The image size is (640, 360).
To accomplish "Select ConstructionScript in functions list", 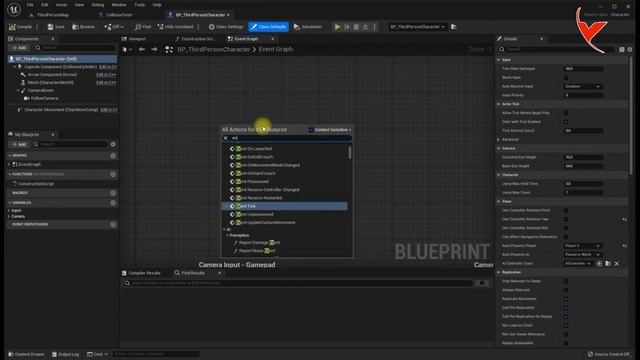I will click(x=36, y=184).
